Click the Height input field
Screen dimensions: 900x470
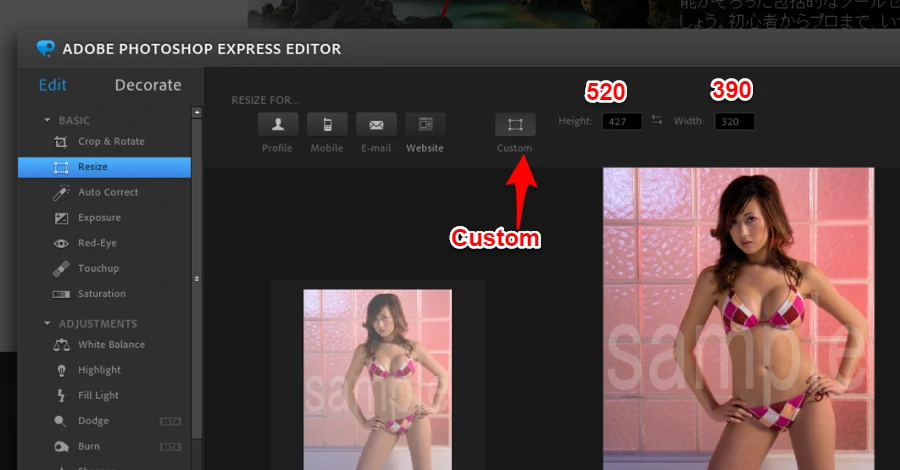tap(621, 122)
